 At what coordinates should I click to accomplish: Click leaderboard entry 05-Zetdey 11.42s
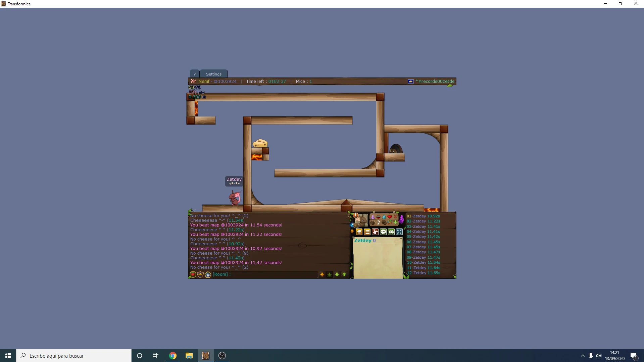click(x=424, y=237)
